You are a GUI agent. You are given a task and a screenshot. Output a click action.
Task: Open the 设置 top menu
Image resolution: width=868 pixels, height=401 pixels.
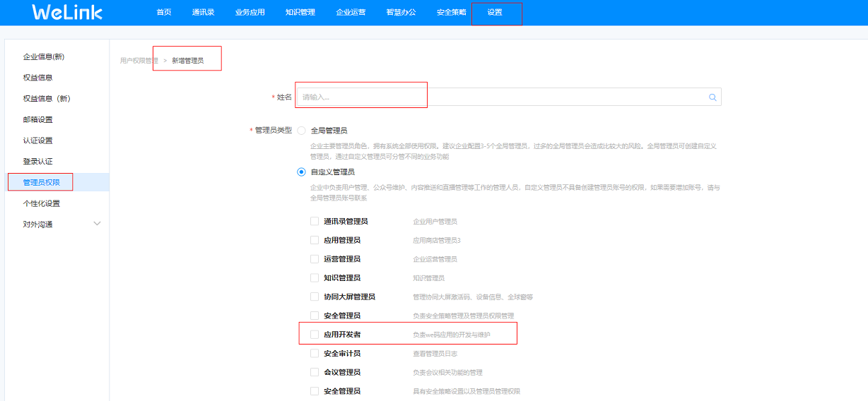[x=495, y=12]
